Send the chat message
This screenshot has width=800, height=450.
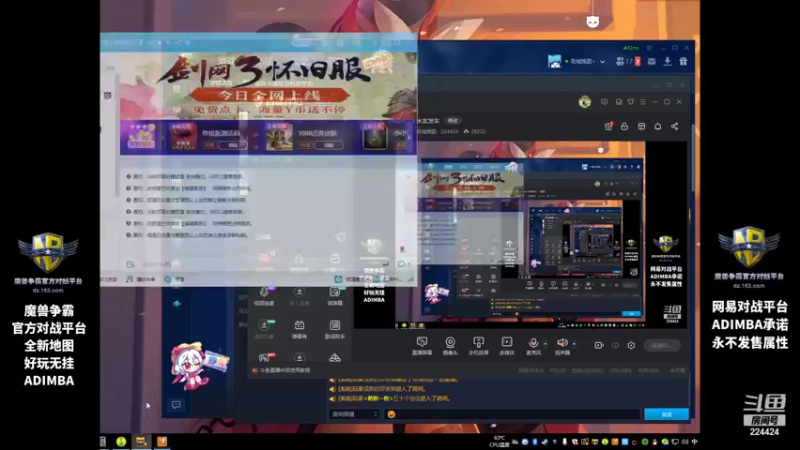pos(666,414)
